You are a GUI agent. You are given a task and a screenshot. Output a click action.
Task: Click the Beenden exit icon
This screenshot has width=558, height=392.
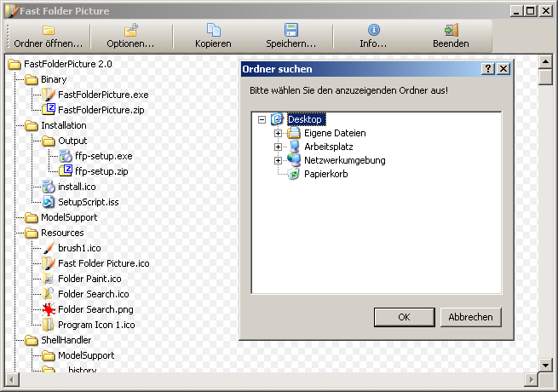click(x=451, y=30)
